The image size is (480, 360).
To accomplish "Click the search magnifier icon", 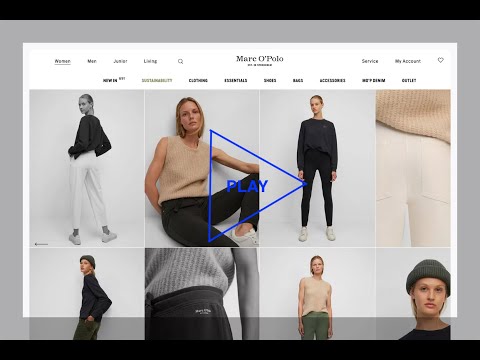I will tap(180, 61).
